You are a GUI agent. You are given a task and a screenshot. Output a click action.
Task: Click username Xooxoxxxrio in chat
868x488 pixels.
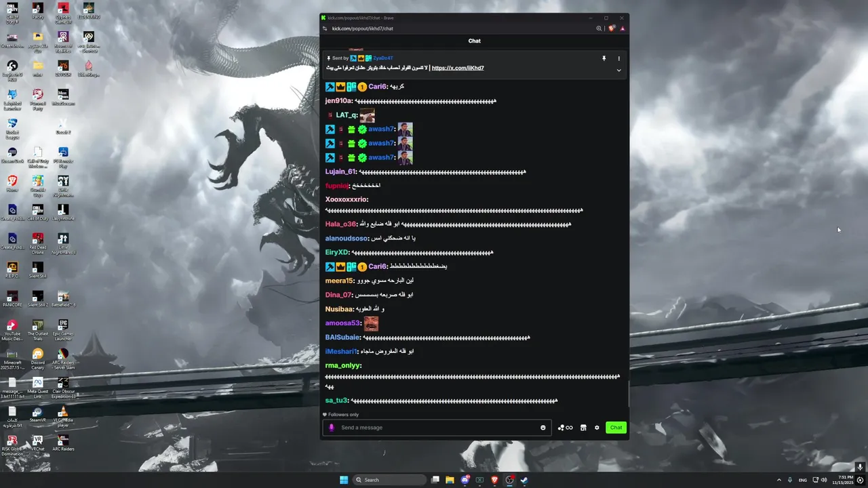click(x=346, y=199)
